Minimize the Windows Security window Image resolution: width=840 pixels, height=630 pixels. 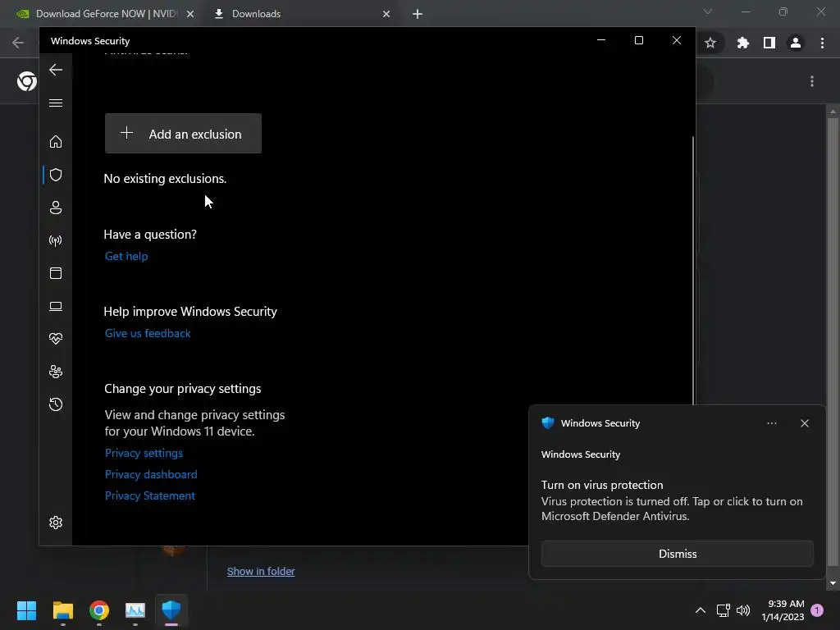click(x=601, y=40)
